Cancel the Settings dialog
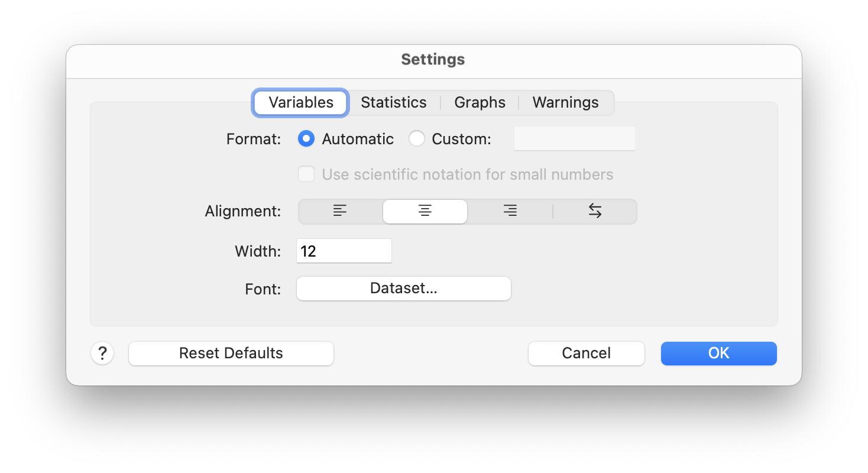 [586, 354]
